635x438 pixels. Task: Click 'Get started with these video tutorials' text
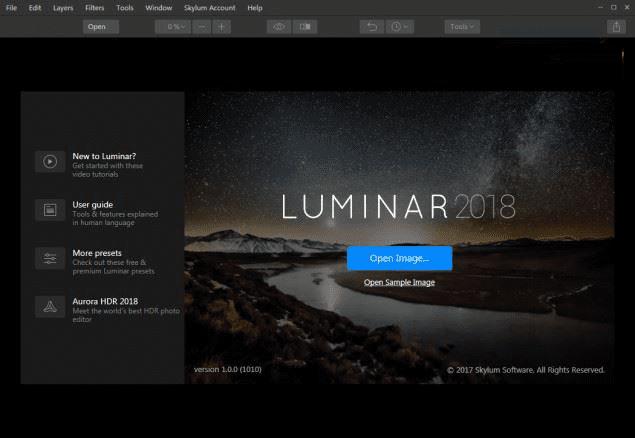108,170
